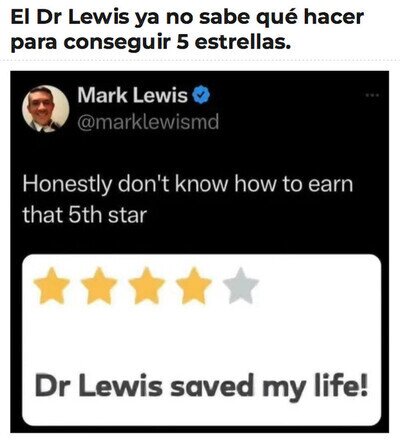Image resolution: width=400 pixels, height=442 pixels.
Task: Click review text 'Dr Lewis saved my life!'
Action: pos(201,386)
